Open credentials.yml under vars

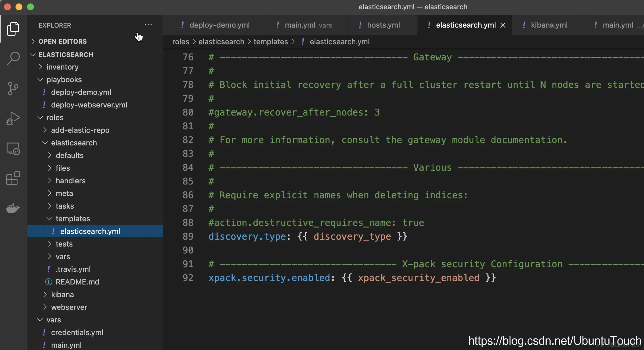(x=77, y=332)
